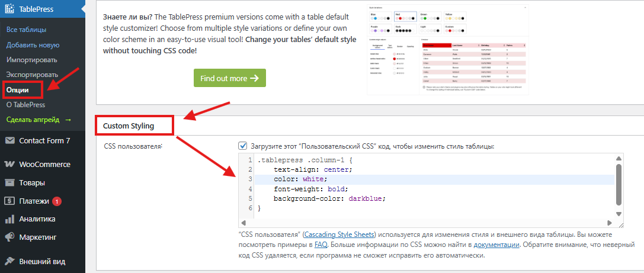Image resolution: width=644 pixels, height=273 pixels.
Task: Click the 'font-weight: bold;' code line
Action: coord(311,189)
